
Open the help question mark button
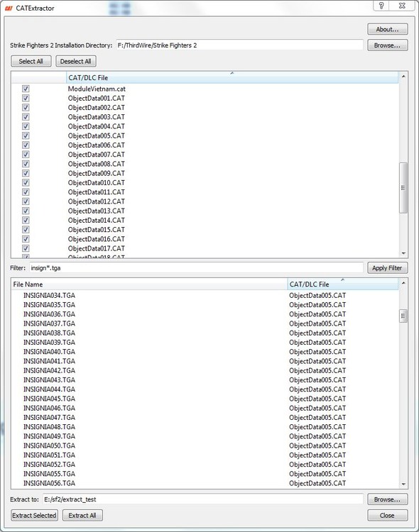tap(381, 6)
